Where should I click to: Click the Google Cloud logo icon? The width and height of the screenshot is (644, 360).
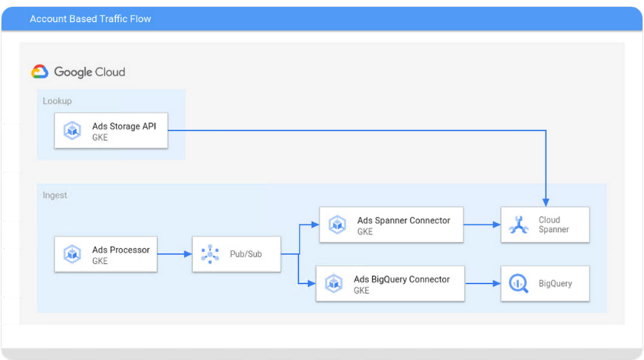pos(40,72)
